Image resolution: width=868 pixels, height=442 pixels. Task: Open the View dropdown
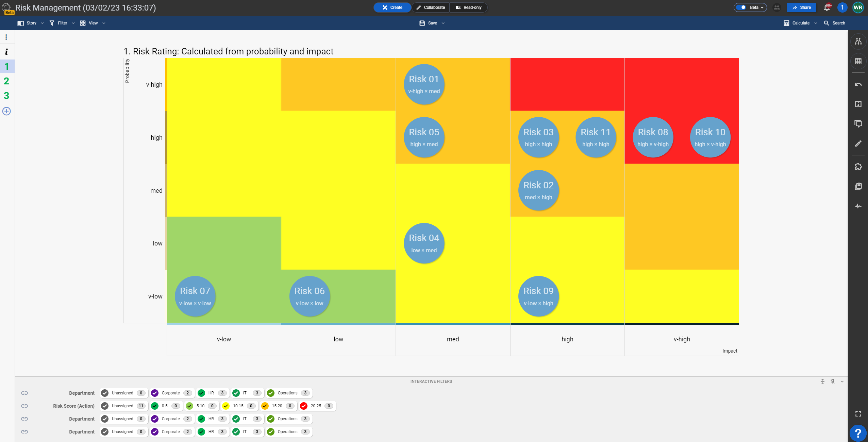[93, 23]
